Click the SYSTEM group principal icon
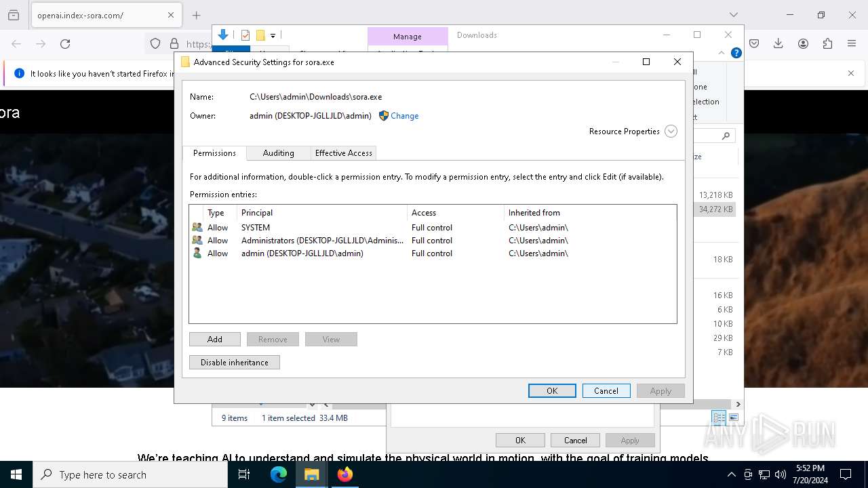This screenshot has width=868, height=488. pyautogui.click(x=197, y=228)
